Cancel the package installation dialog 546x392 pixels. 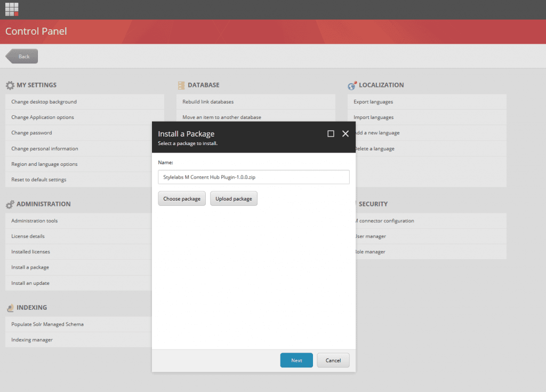(x=333, y=361)
